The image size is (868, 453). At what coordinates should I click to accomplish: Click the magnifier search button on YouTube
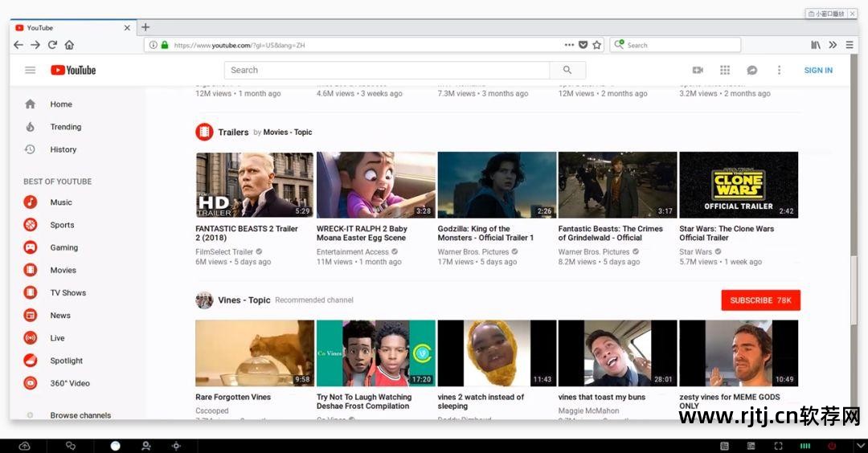click(x=567, y=70)
